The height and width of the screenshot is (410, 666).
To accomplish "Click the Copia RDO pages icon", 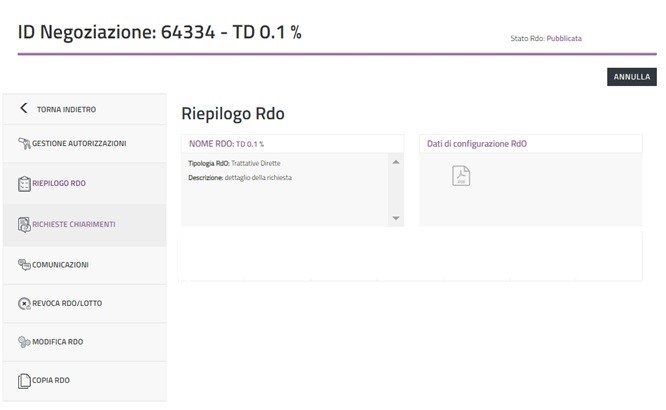I will pyautogui.click(x=24, y=381).
